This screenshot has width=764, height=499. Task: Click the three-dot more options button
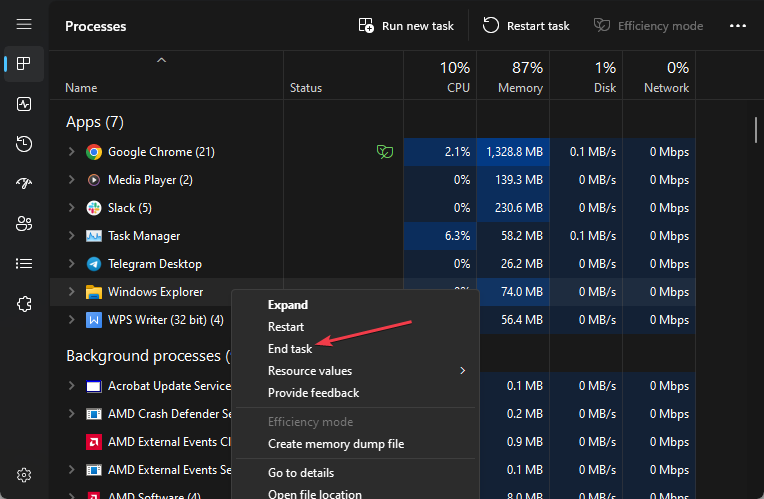click(739, 26)
